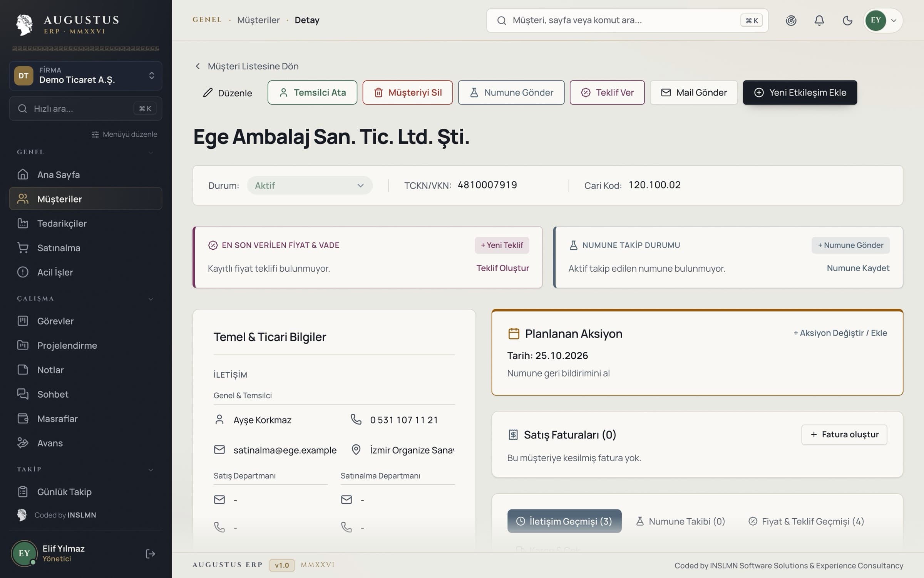Screen dimensions: 924x578
Task: Go back via Müşteri Listesine Dön
Action: [247, 66]
